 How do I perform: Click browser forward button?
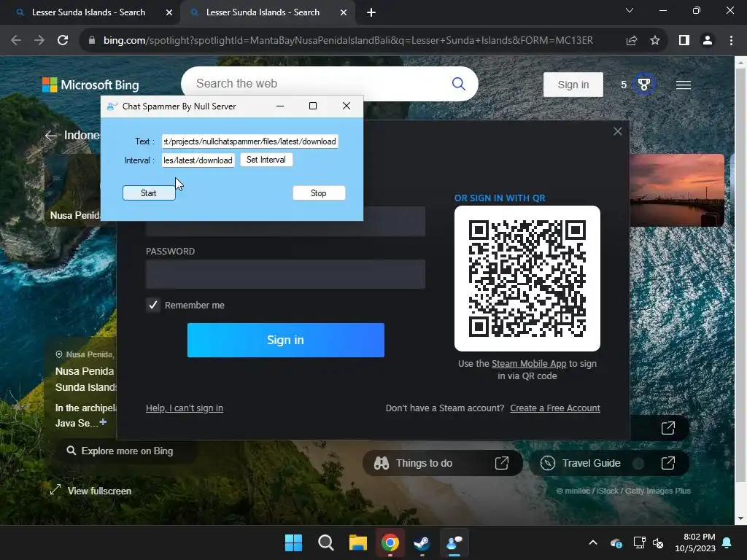39,41
